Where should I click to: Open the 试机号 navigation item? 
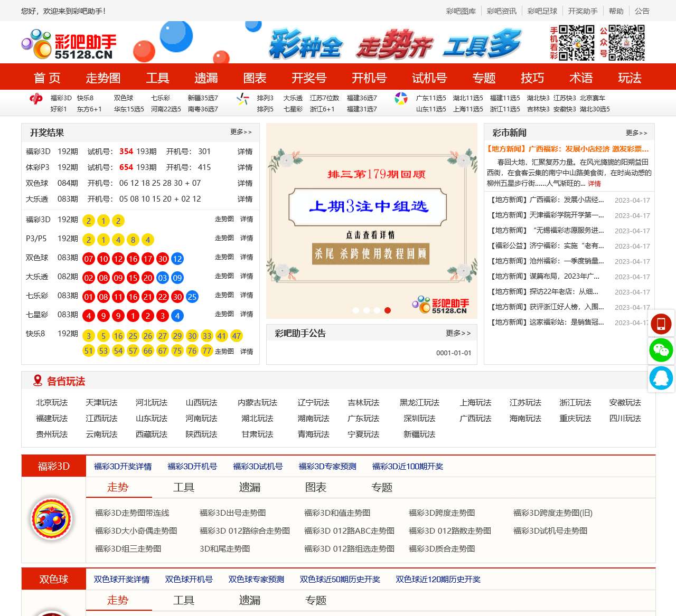click(x=429, y=78)
